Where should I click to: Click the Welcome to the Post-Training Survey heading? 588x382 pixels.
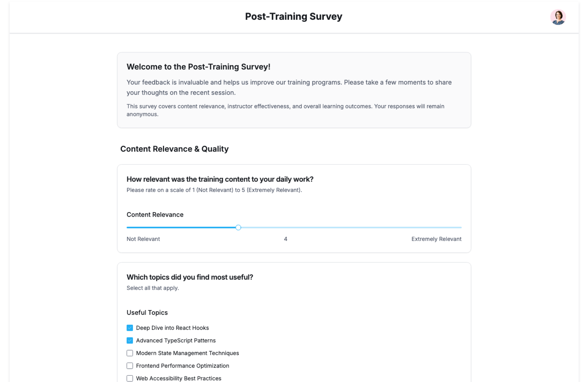[198, 67]
